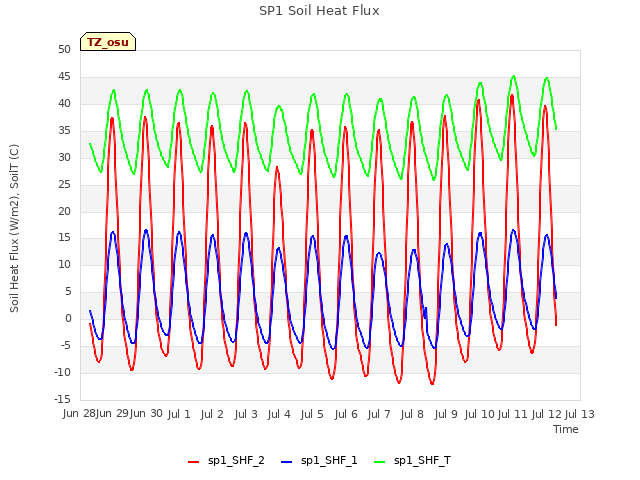Click the y-axis title Soil Heat Flux

[x=14, y=228]
